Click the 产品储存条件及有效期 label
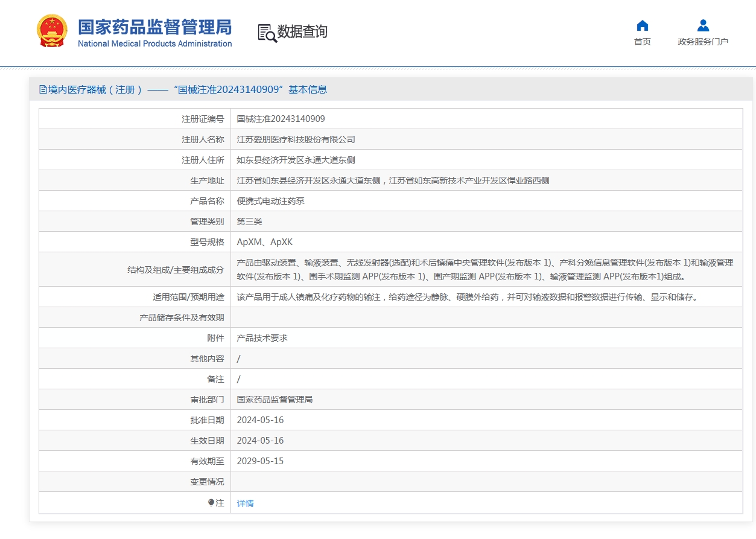Image resolution: width=756 pixels, height=539 pixels. 182,317
